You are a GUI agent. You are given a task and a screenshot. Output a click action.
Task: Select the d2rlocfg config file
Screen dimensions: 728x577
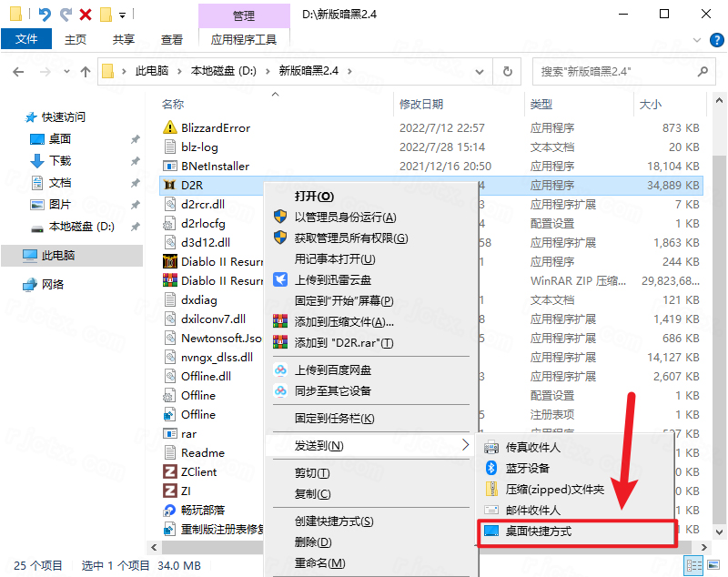203,223
